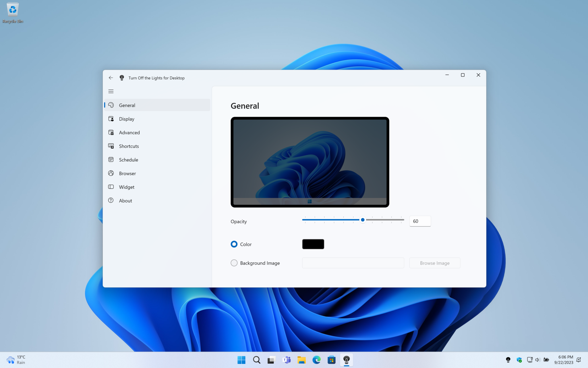Open the Widget section label
The height and width of the screenshot is (368, 588).
point(127,187)
